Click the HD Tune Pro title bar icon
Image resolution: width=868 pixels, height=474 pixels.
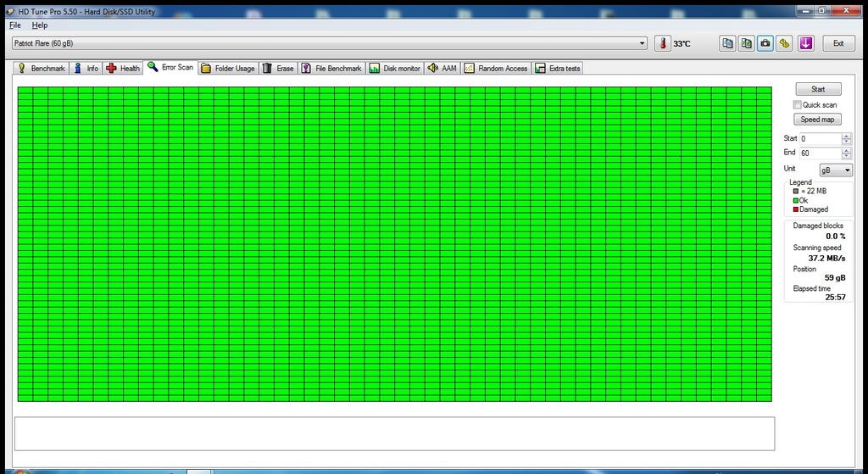[10, 11]
